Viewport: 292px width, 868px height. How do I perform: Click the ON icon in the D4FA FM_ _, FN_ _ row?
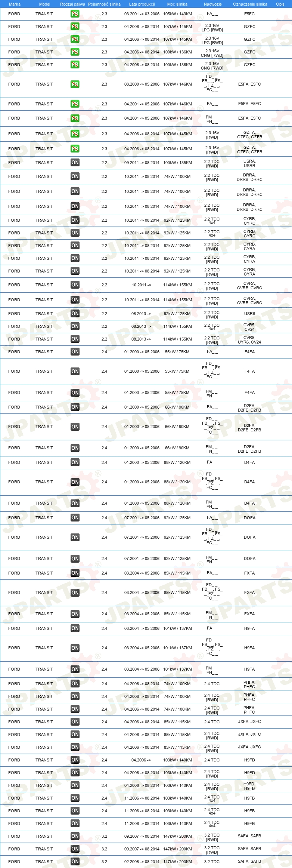75,504
